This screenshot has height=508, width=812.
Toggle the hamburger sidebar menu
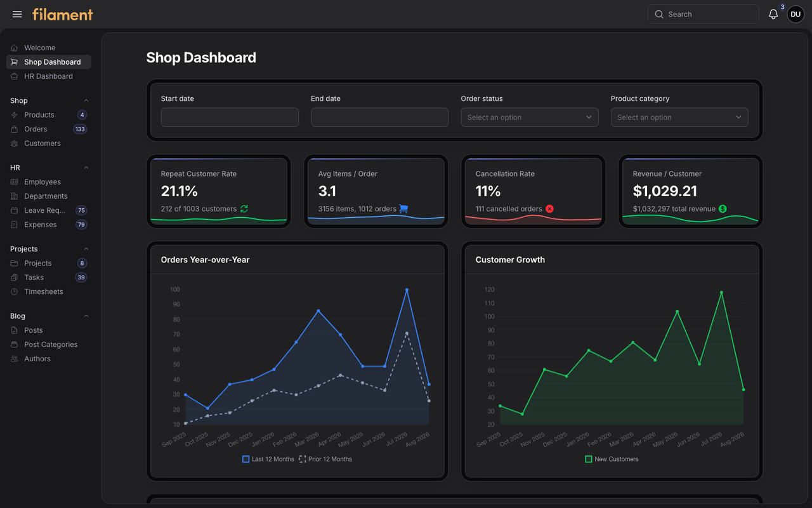[17, 14]
